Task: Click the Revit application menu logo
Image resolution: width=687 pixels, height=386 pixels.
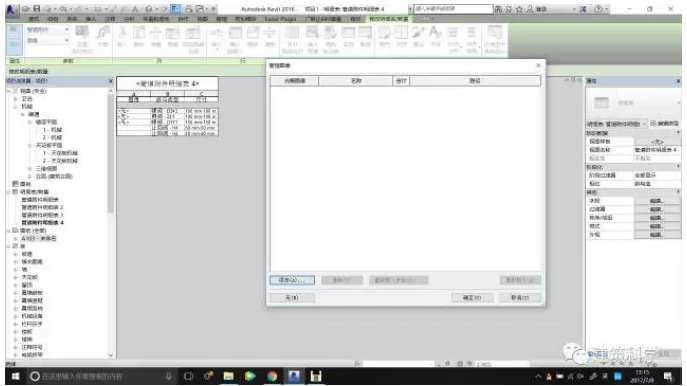Action: [x=11, y=11]
